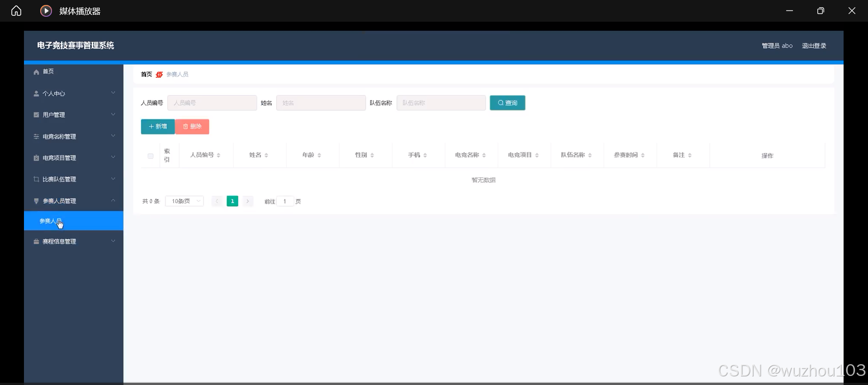Viewport: 868px width, 385px height.
Task: Minimize the media player window
Action: click(789, 11)
